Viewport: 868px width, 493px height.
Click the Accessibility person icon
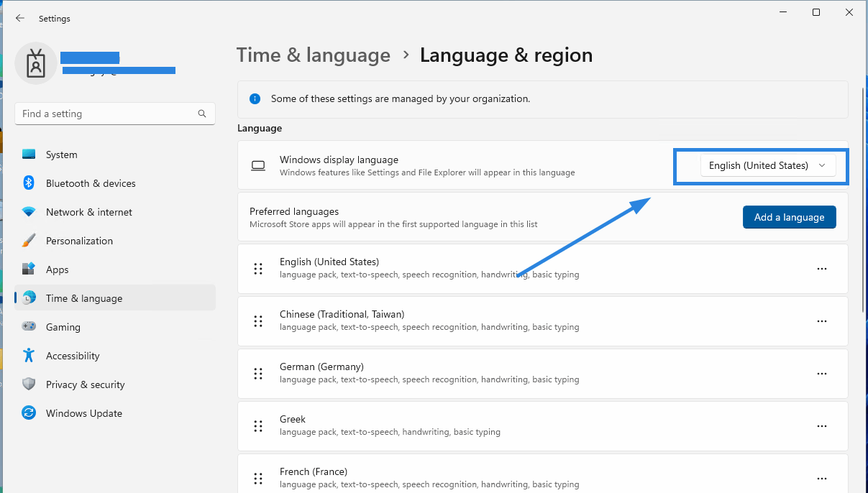click(x=29, y=356)
